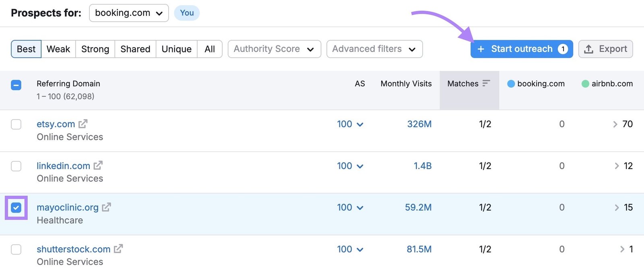644x275 pixels.
Task: Check the etsy.com row checkbox
Action: (16, 124)
